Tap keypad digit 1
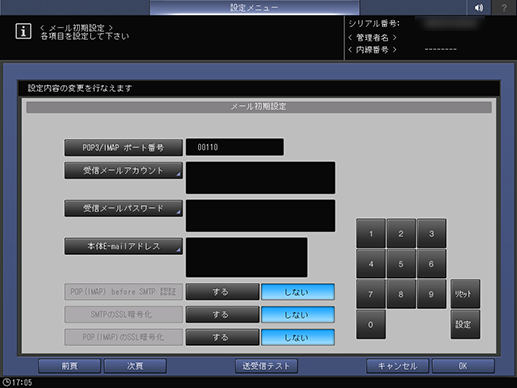 tap(371, 233)
